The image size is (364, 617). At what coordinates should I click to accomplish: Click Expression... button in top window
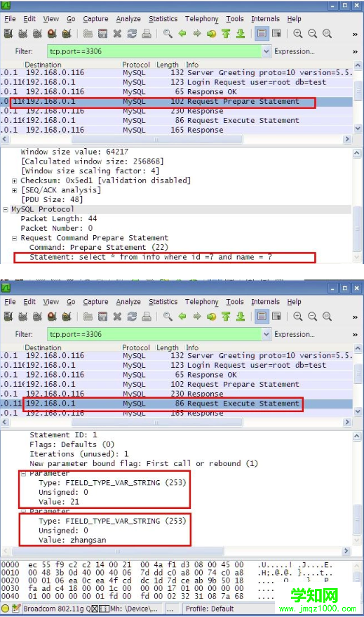(295, 51)
